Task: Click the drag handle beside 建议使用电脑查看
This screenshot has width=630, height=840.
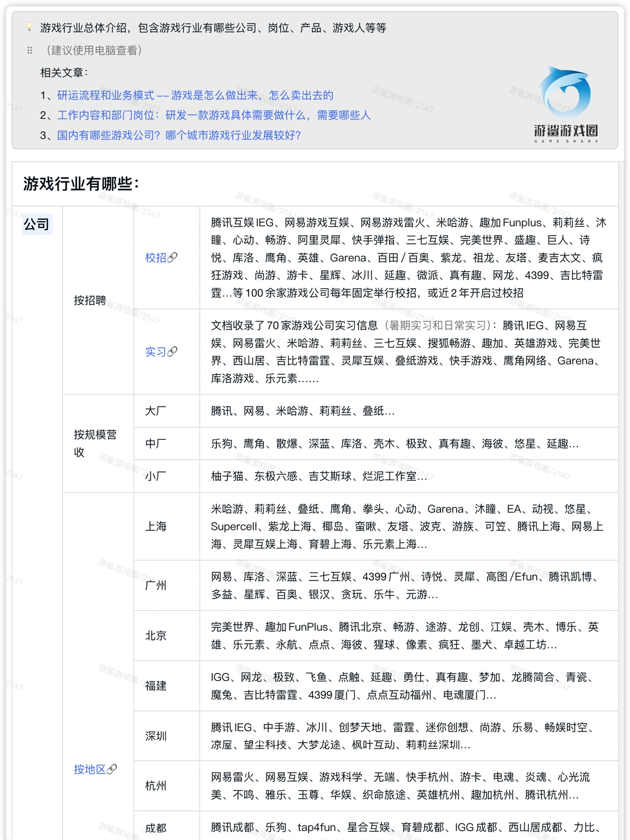Action: click(29, 51)
